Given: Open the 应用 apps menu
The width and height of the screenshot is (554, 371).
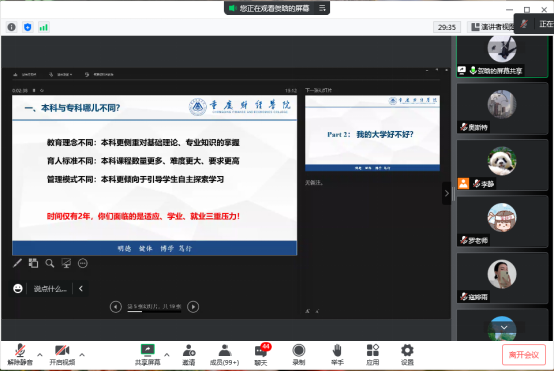Looking at the screenshot, I should pyautogui.click(x=372, y=354).
